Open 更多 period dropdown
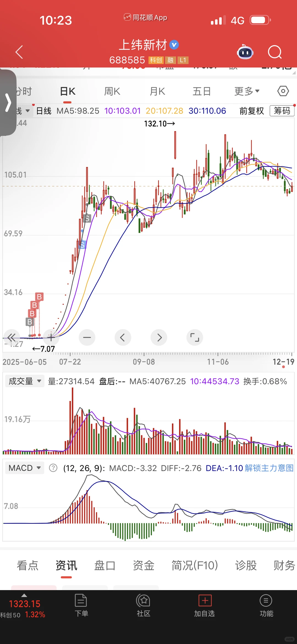Screen dimensions: 297x644 click(x=247, y=91)
